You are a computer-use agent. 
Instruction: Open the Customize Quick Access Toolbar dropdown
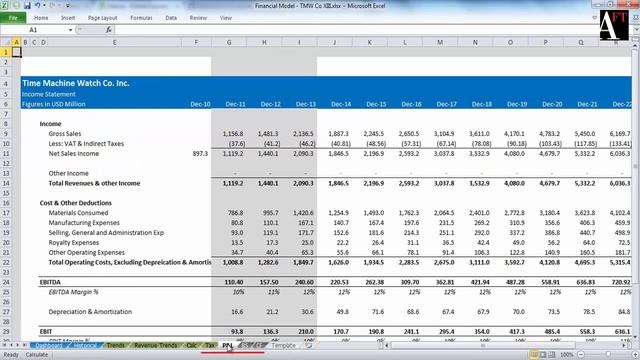tap(68, 6)
